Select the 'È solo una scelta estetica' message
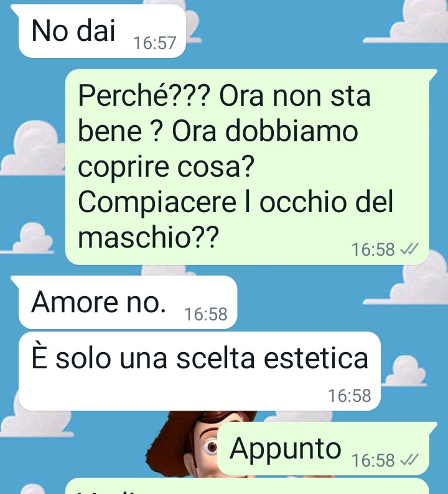Viewport: 448px width, 494px height. click(200, 371)
